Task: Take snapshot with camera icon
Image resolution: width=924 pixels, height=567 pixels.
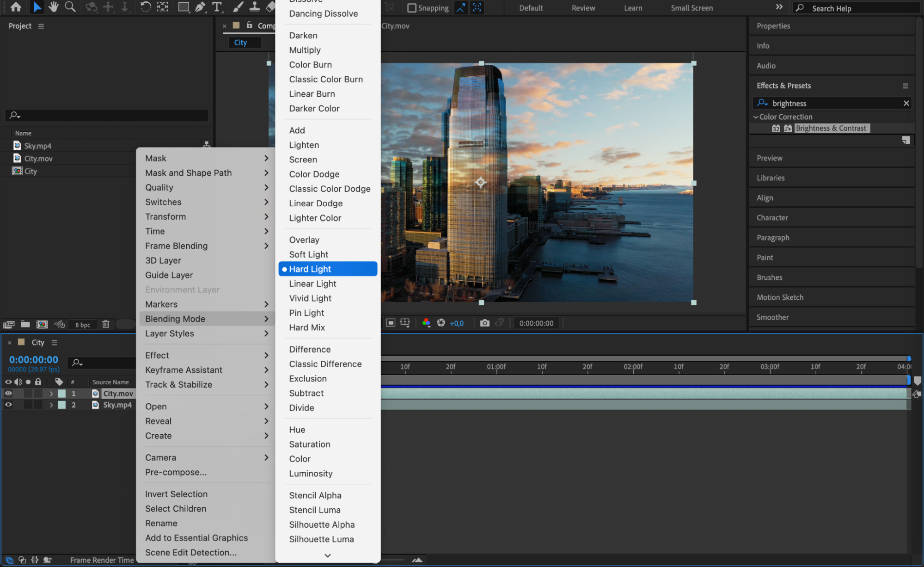Action: click(484, 323)
